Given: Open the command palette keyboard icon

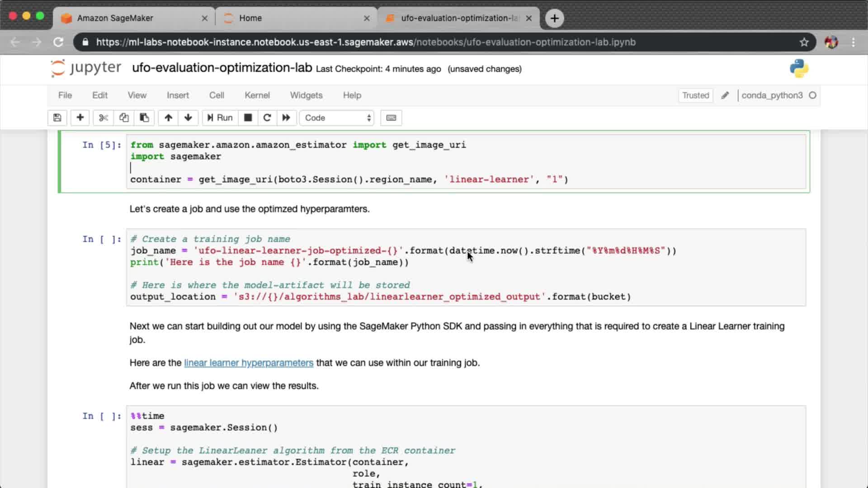Looking at the screenshot, I should [391, 118].
